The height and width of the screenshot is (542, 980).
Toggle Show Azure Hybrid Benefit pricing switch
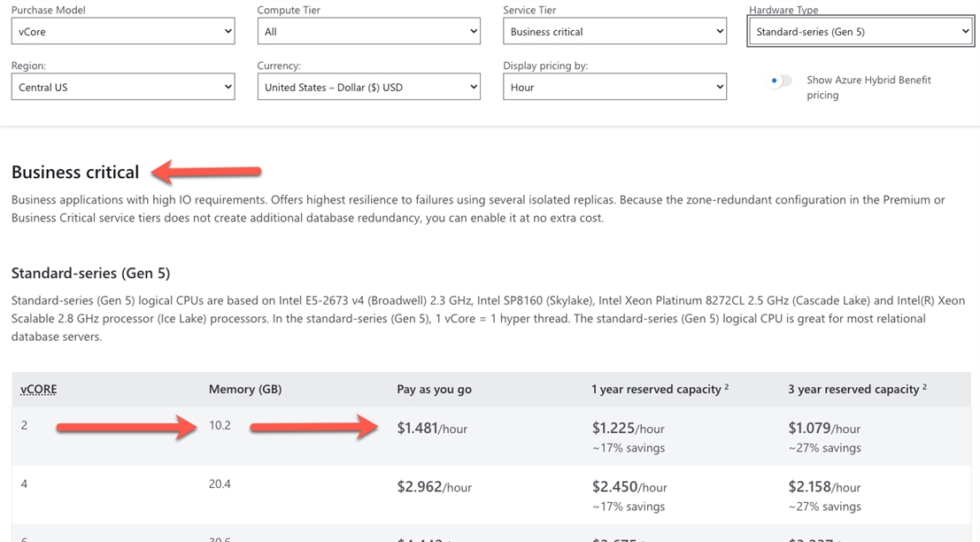pyautogui.click(x=780, y=81)
